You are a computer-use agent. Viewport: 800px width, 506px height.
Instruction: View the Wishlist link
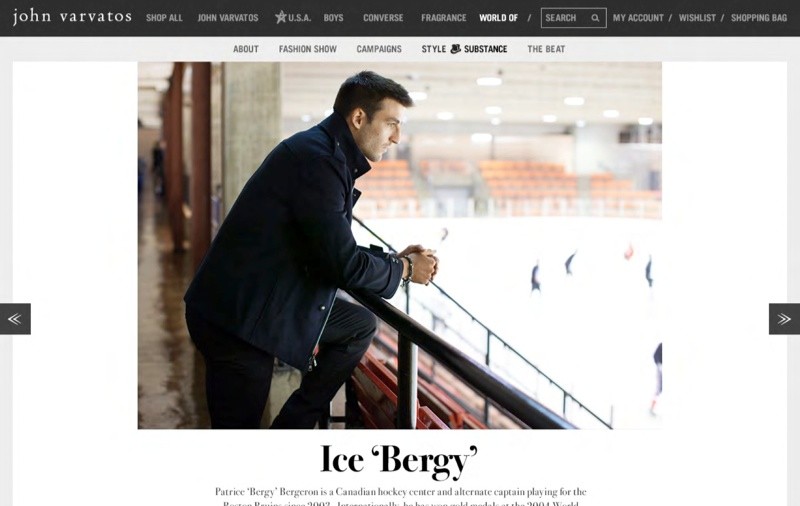(697, 18)
